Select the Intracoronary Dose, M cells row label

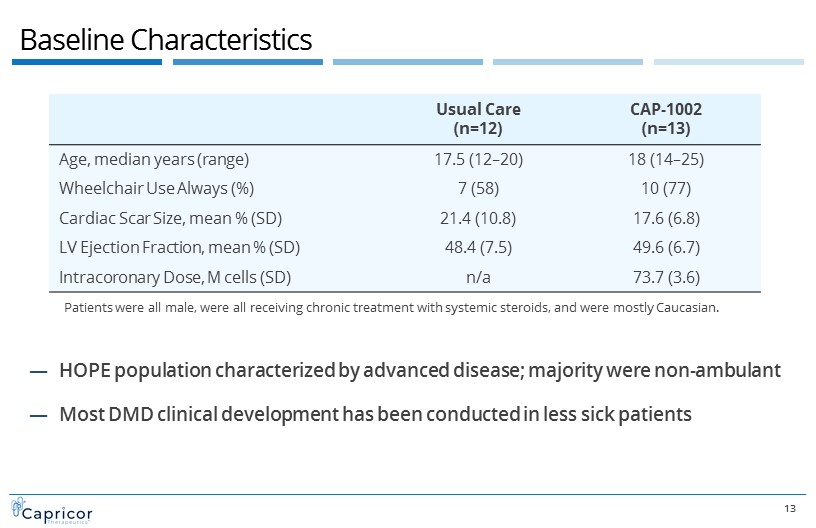pos(174,275)
